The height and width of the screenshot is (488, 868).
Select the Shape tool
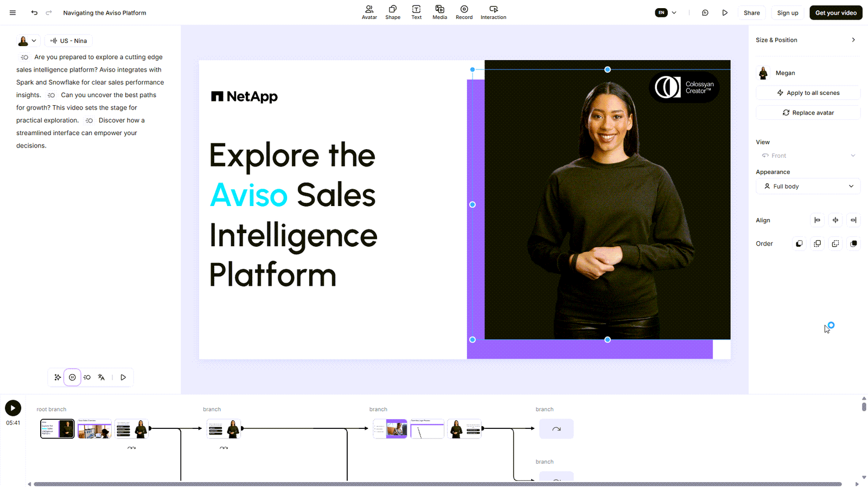coord(393,12)
